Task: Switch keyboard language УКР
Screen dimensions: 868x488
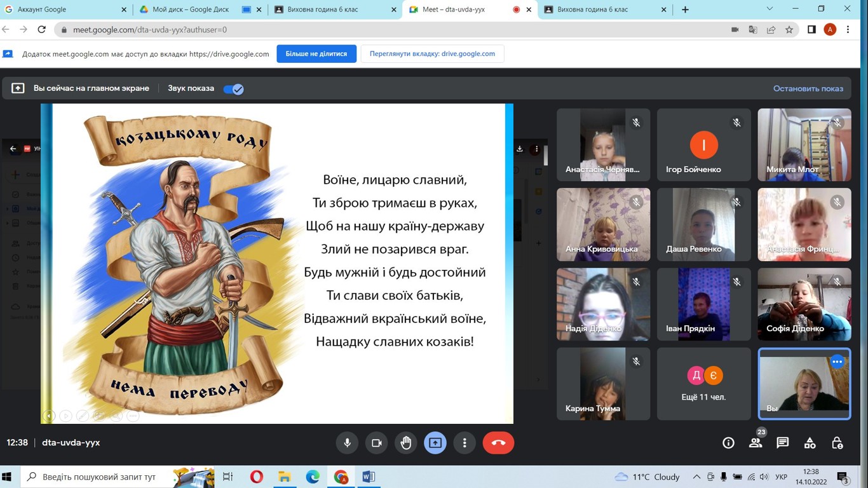Action: (782, 477)
